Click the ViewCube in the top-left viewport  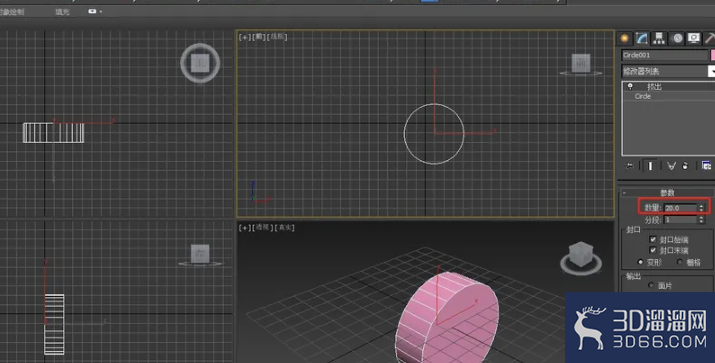[x=200, y=63]
